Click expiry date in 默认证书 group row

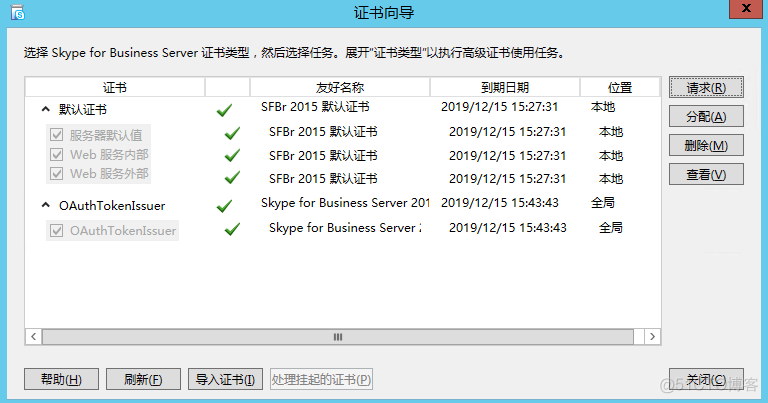point(500,107)
